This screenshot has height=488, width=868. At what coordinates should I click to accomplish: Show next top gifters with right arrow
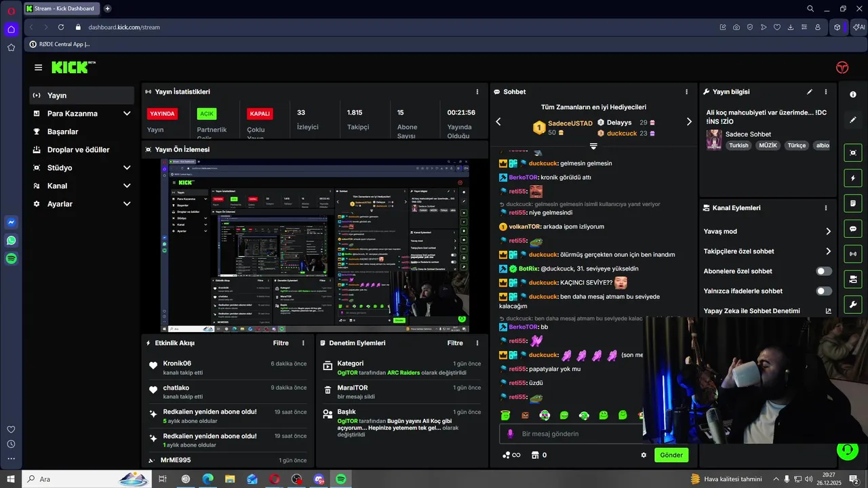[x=689, y=121]
